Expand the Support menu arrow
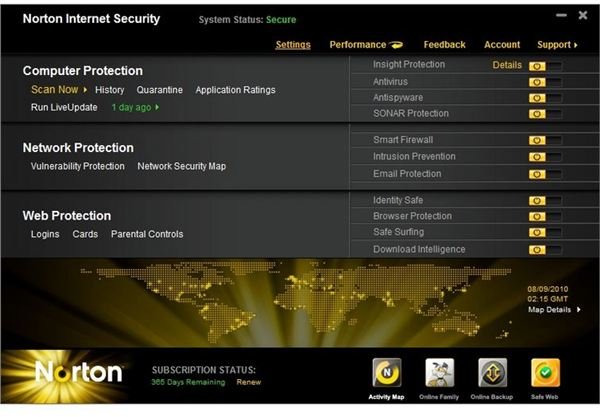This screenshot has height=417, width=600. [576, 45]
